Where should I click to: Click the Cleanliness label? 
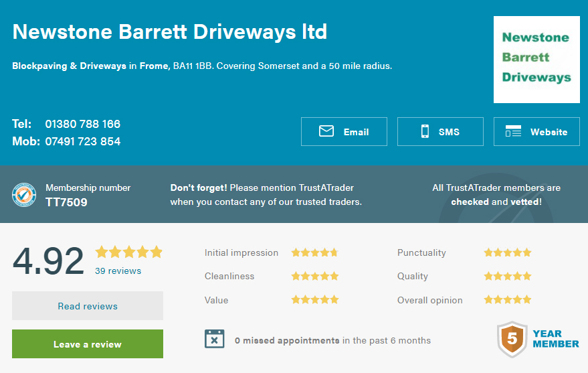pyautogui.click(x=229, y=276)
